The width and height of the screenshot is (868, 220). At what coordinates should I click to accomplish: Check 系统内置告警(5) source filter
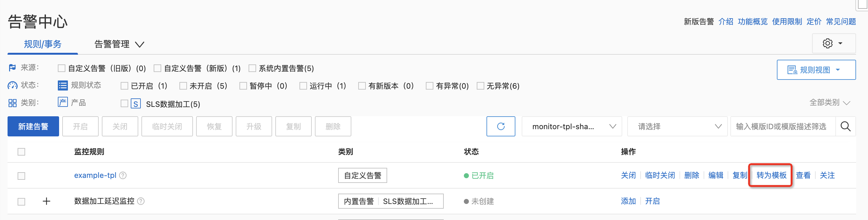[x=252, y=69]
